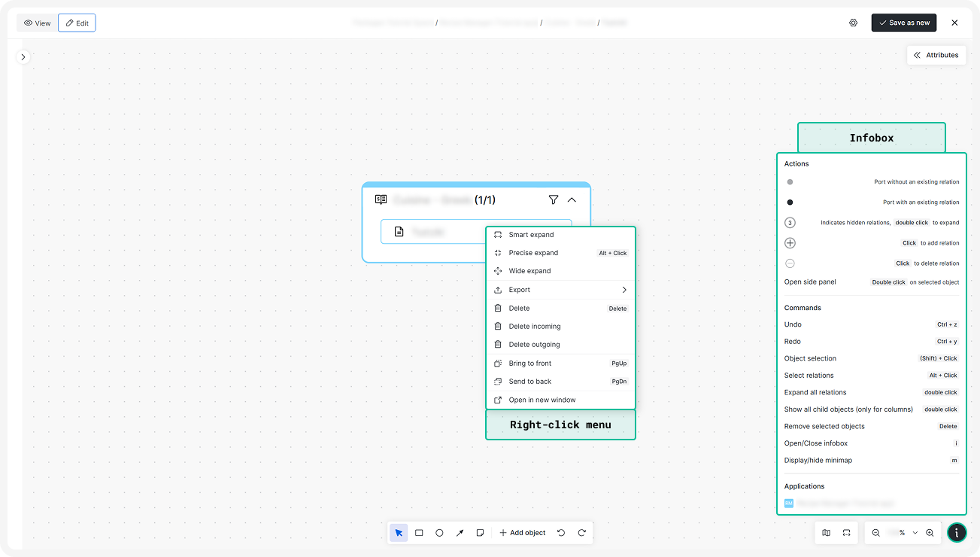Switch to View mode
This screenshot has width=980, height=557.
36,23
